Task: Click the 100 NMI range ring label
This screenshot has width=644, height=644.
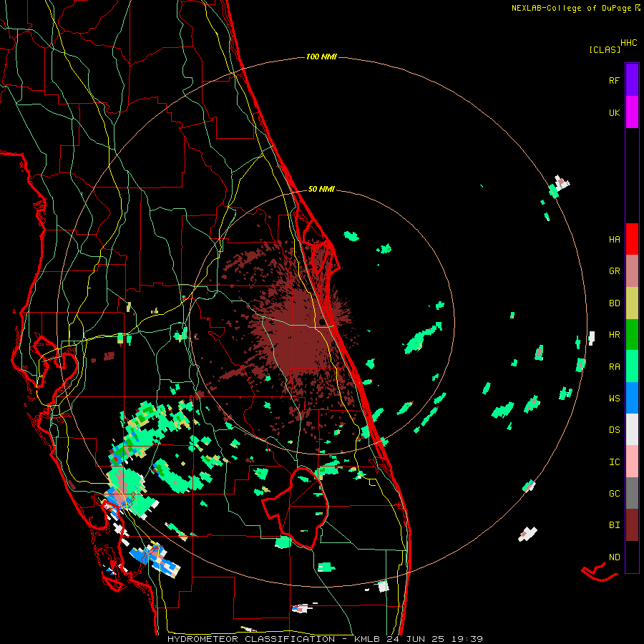Action: pyautogui.click(x=321, y=57)
